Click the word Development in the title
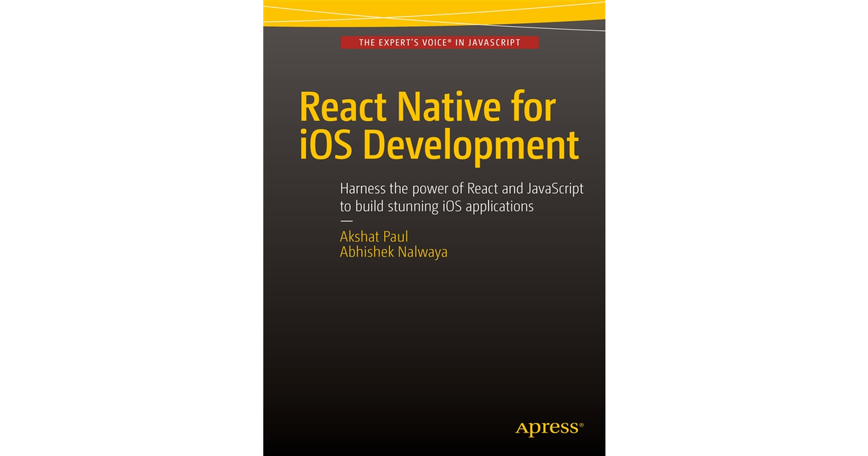The width and height of the screenshot is (868, 456). coord(474,145)
